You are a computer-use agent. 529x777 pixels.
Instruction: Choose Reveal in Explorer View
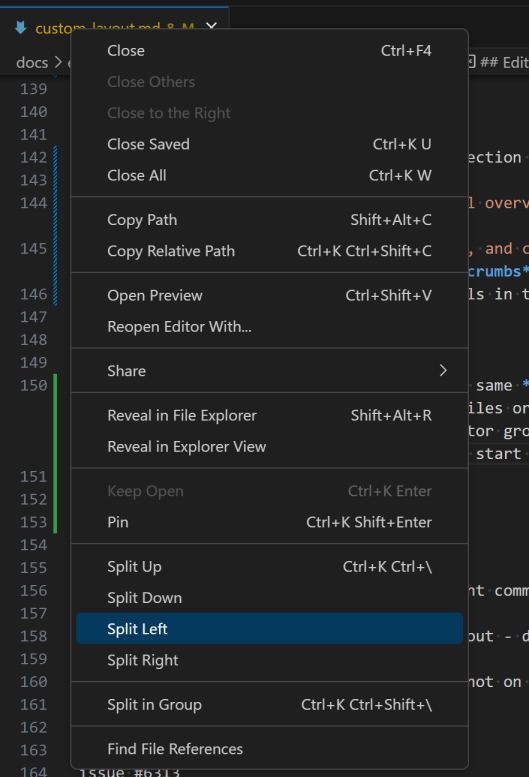tap(269, 446)
